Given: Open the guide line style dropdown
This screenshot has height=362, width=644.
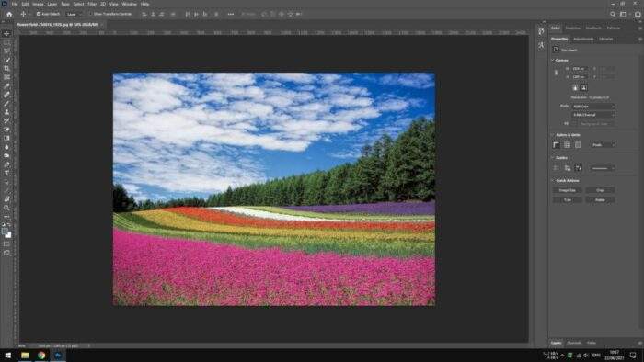Looking at the screenshot, I should click(x=603, y=168).
